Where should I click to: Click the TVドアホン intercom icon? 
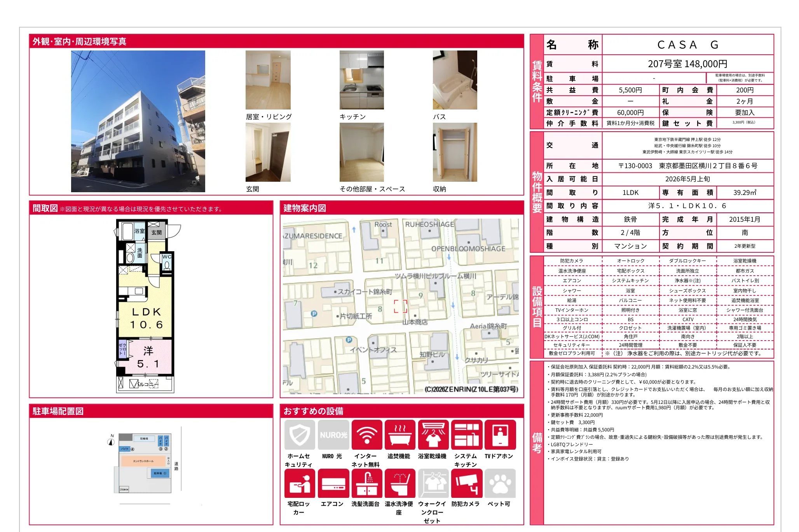click(500, 435)
